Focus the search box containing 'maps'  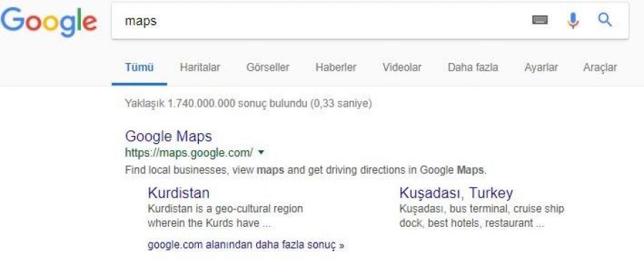(x=370, y=21)
